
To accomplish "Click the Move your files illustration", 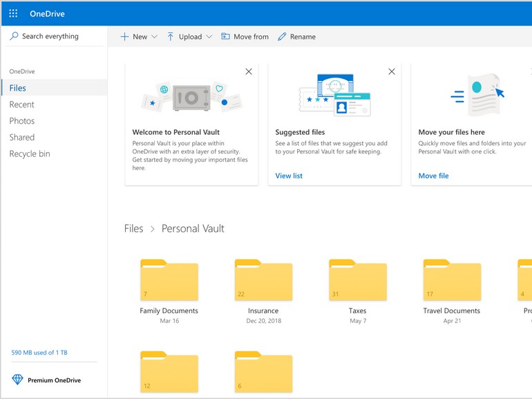I will [x=477, y=95].
